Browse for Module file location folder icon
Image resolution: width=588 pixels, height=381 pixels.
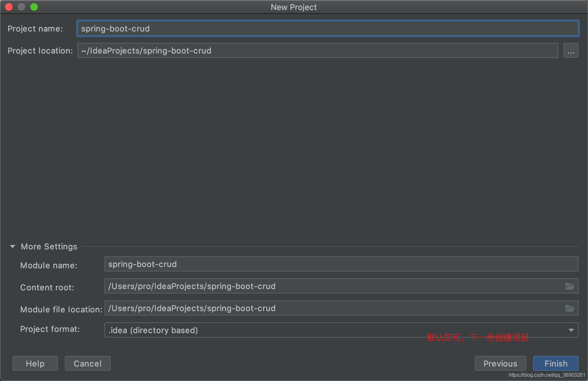570,308
